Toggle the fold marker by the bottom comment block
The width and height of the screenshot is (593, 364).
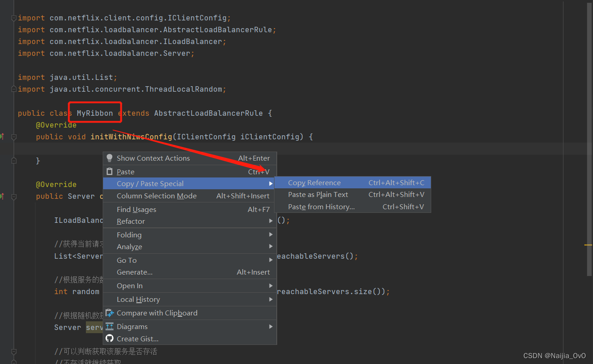tap(14, 352)
